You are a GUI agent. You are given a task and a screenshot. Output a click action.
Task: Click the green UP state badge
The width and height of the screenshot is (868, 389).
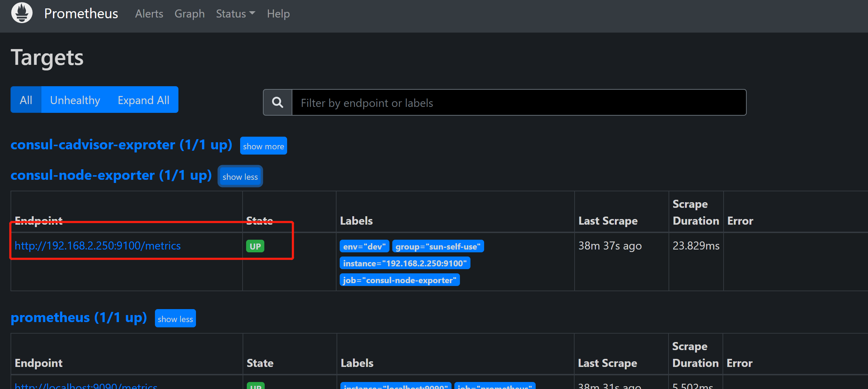pyautogui.click(x=255, y=246)
